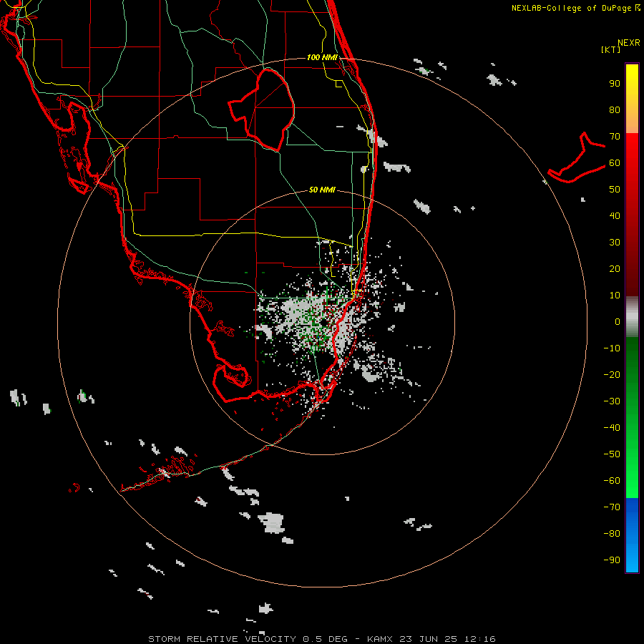This screenshot has width=644, height=644.
Task: Click the [KT] unit label
Action: [x=610, y=49]
